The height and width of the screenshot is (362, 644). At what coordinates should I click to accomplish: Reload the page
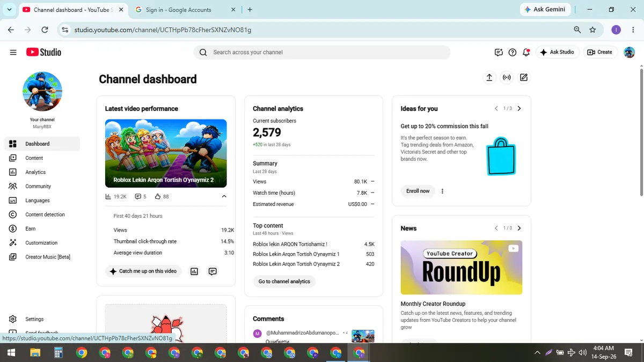click(x=45, y=30)
